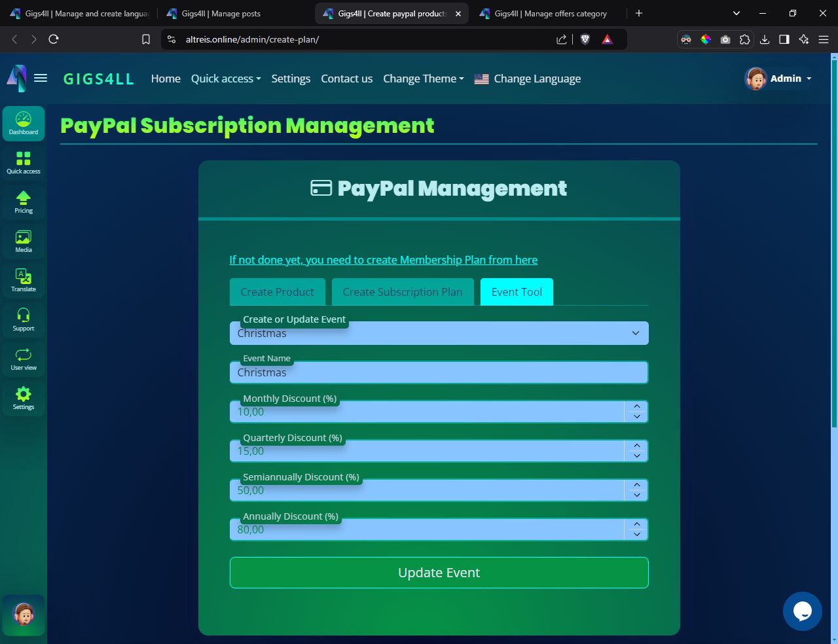Increase the Monthly Discount value
The image size is (838, 644).
click(x=636, y=406)
